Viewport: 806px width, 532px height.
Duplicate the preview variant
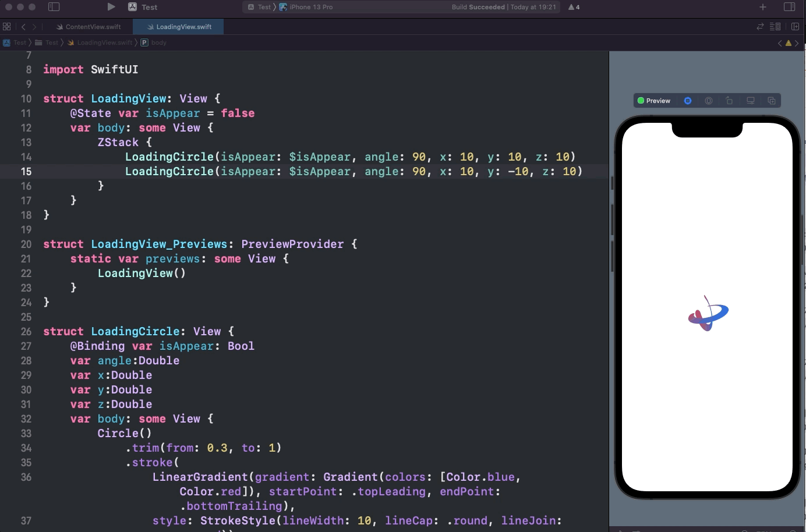click(x=772, y=101)
